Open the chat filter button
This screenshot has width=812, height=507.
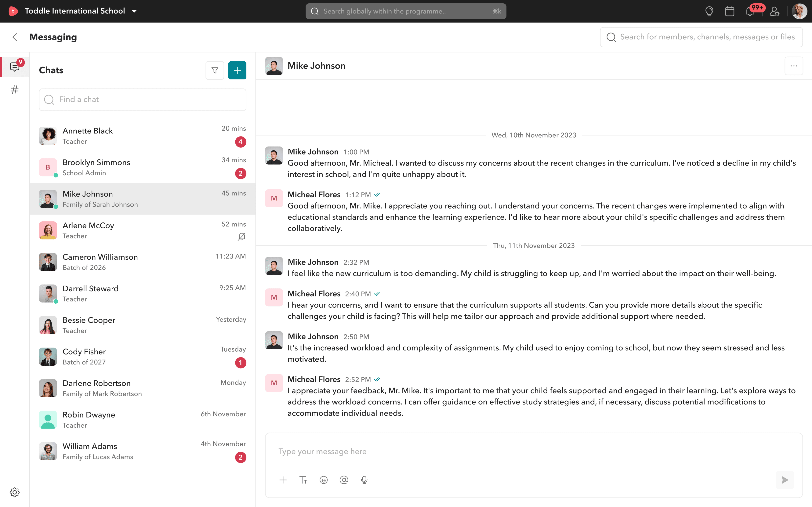(215, 71)
